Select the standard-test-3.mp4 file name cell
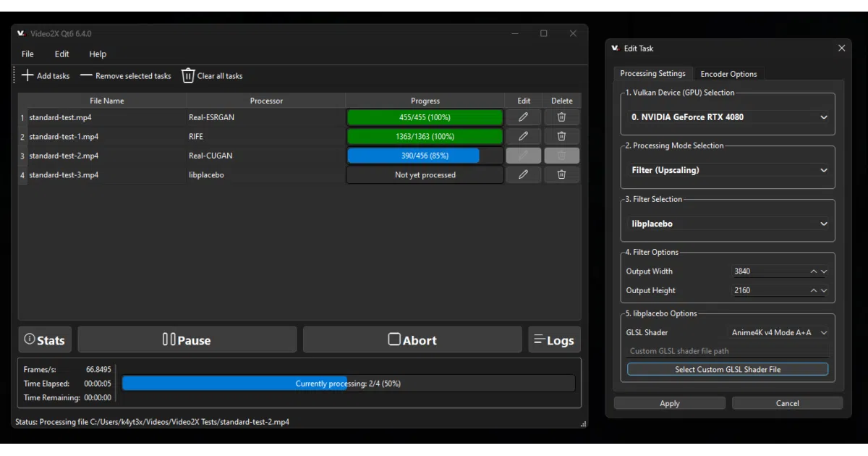The image size is (868, 456). (x=107, y=174)
